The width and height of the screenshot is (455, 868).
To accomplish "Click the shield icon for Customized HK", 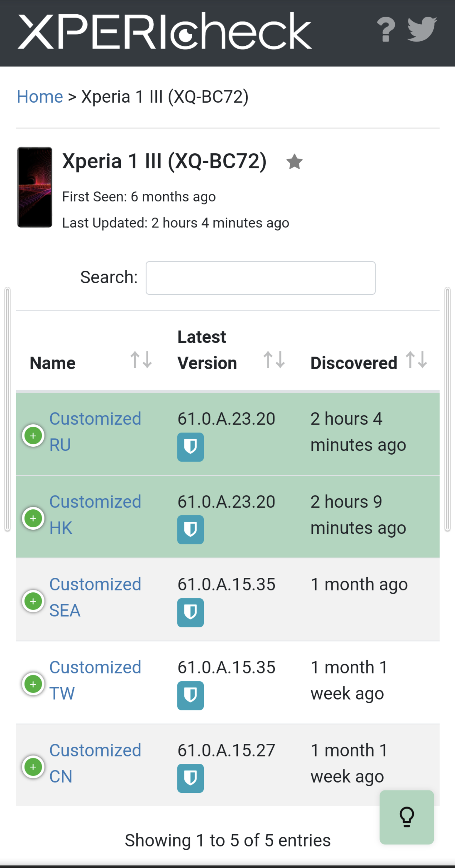I will pos(190,530).
